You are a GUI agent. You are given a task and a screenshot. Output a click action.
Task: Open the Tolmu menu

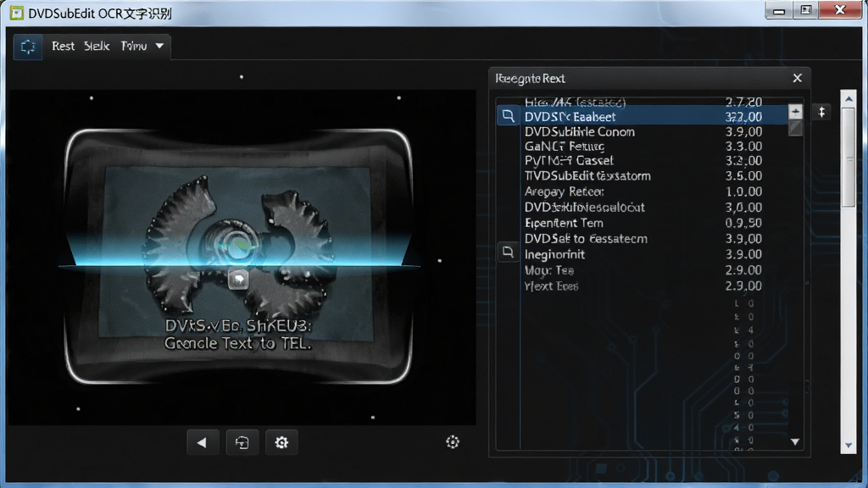pyautogui.click(x=134, y=46)
